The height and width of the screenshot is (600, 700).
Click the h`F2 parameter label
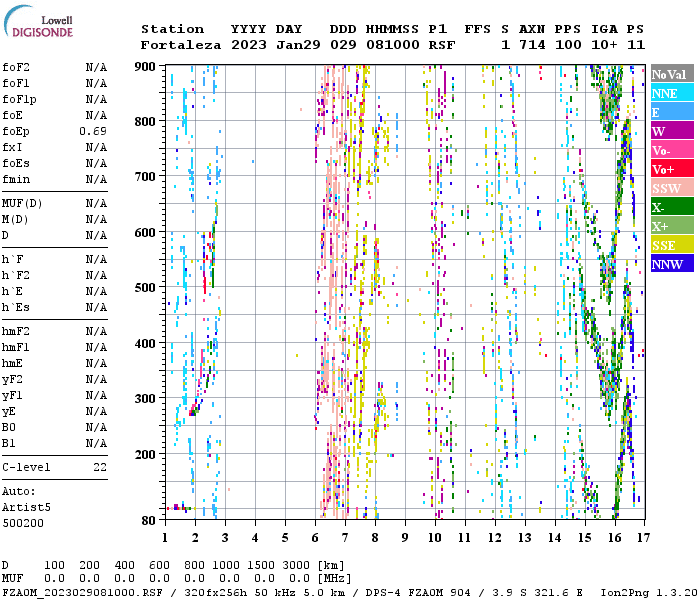pyautogui.click(x=16, y=275)
